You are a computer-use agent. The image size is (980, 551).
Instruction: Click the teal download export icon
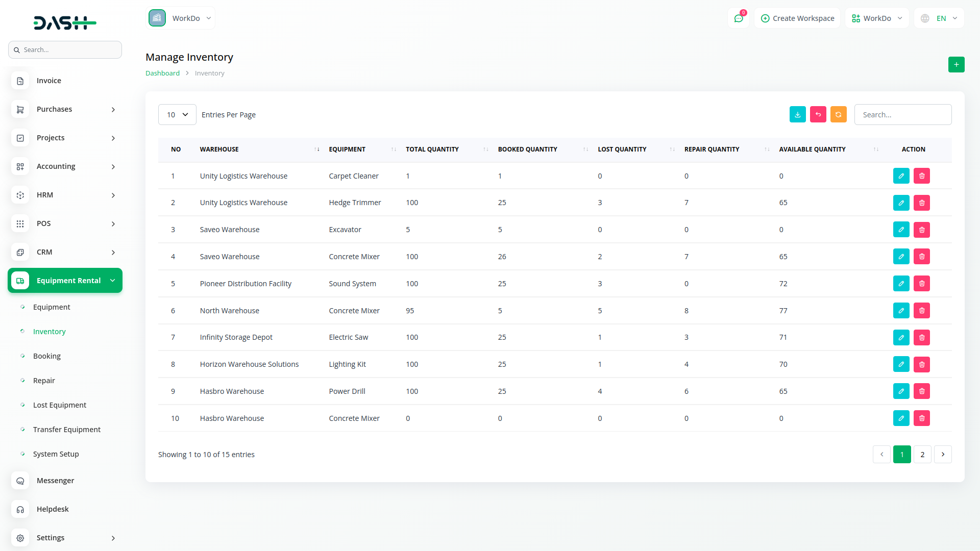pos(797,115)
